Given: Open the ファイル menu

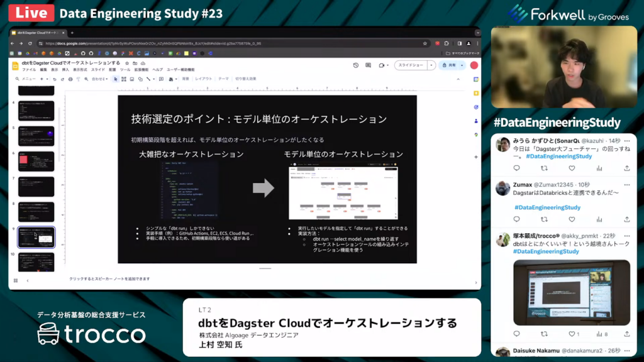Looking at the screenshot, I should pos(29,70).
